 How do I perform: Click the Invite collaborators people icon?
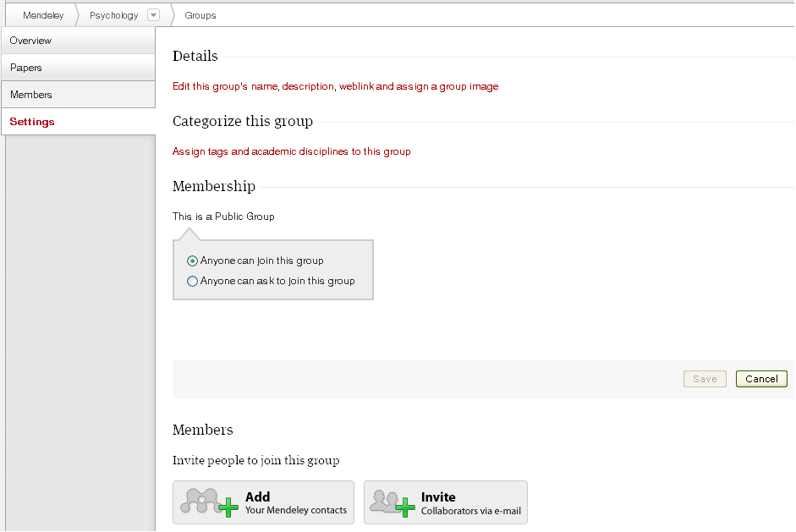[393, 502]
